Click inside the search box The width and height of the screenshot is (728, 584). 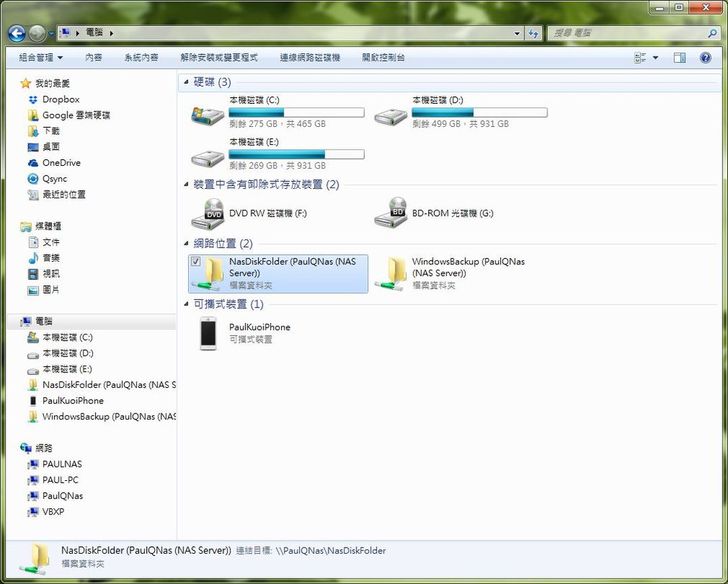click(x=628, y=33)
